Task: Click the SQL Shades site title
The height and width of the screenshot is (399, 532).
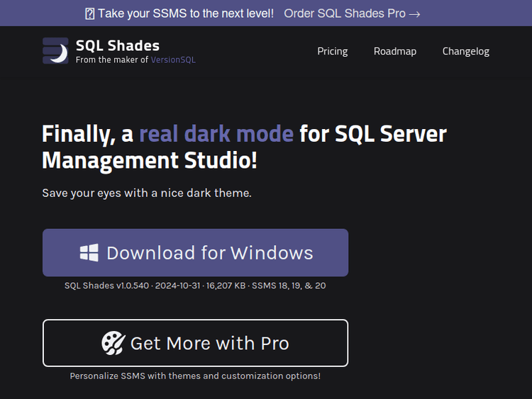Action: click(117, 45)
